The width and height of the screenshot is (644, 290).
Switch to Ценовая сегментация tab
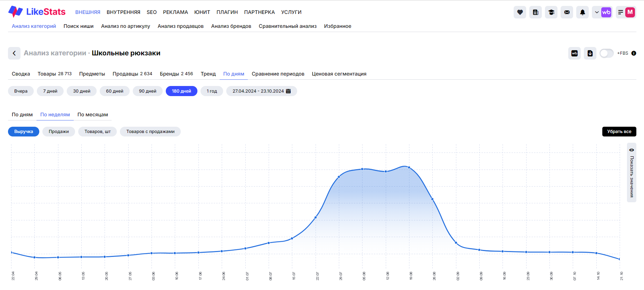tap(339, 74)
